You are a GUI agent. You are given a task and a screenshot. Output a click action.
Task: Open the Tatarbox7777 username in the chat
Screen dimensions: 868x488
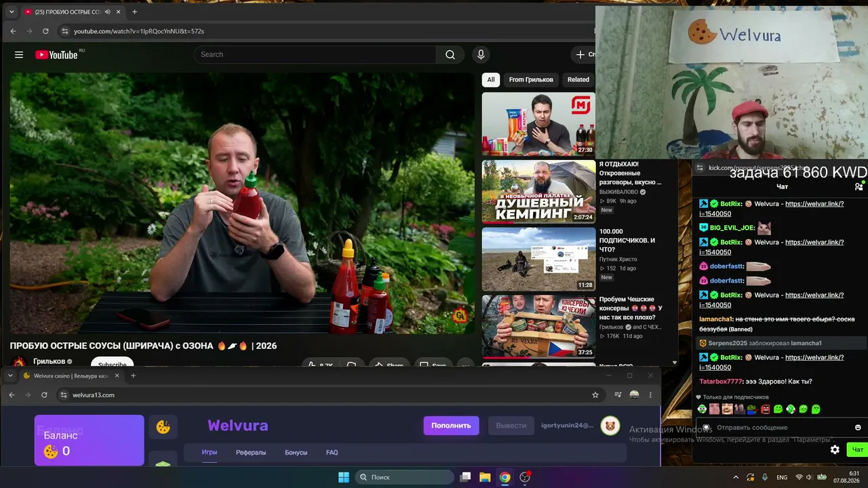coord(722,382)
